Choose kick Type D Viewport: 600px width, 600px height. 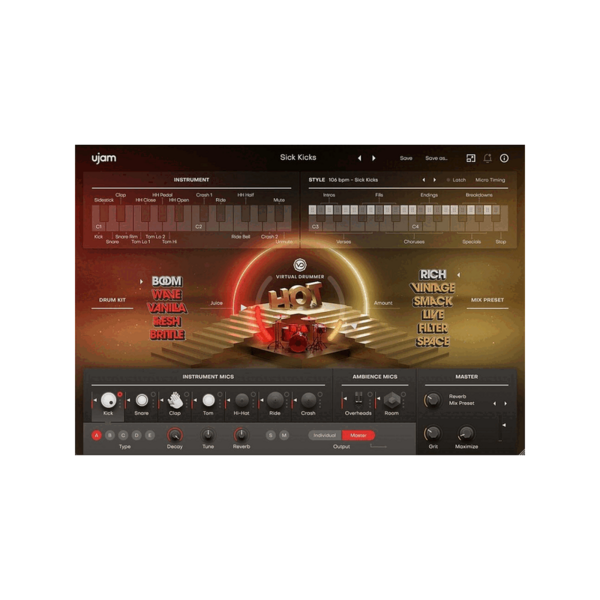[137, 435]
